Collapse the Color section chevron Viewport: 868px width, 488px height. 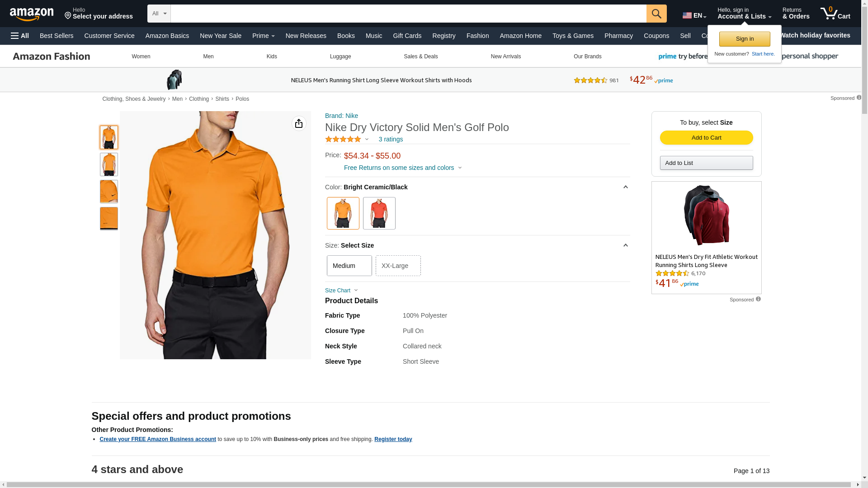click(625, 187)
